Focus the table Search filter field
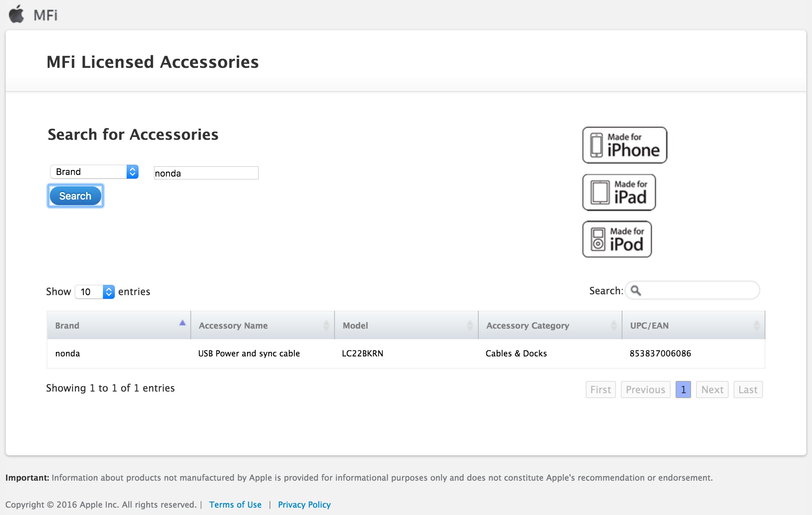 pos(692,291)
